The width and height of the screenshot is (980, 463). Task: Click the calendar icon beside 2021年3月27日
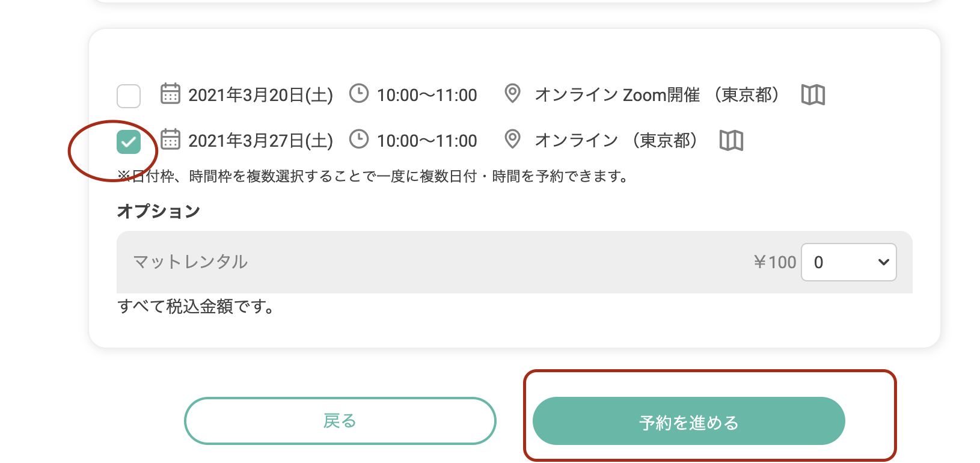170,140
